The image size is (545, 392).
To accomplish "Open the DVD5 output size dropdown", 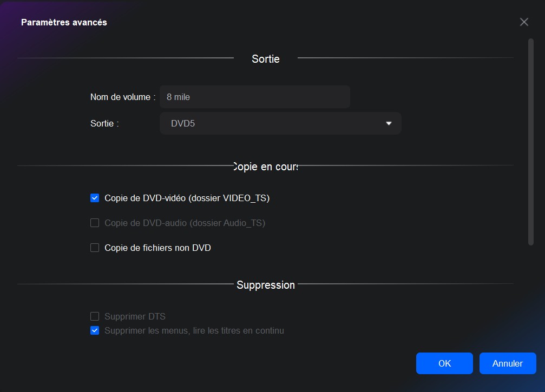I will tap(280, 123).
